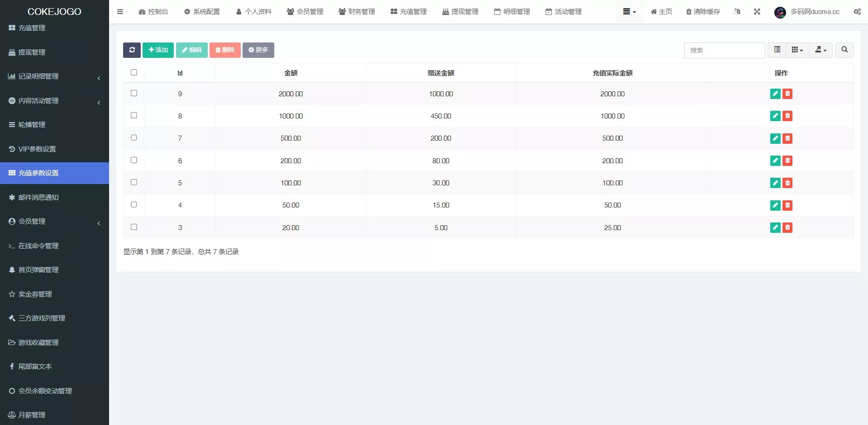Check the checkbox for row Id 9
The width and height of the screenshot is (868, 425).
[x=134, y=93]
